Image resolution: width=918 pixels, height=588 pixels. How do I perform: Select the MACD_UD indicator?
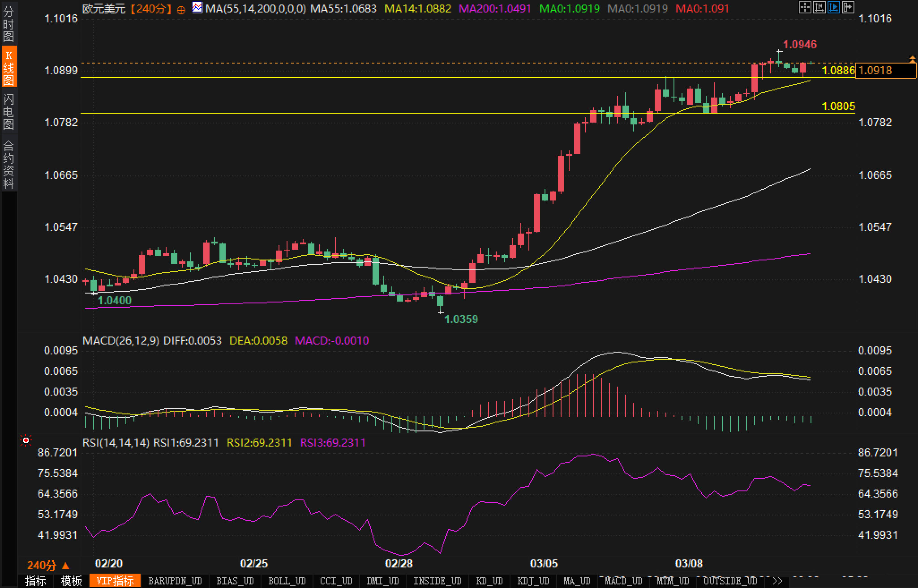coord(624,581)
